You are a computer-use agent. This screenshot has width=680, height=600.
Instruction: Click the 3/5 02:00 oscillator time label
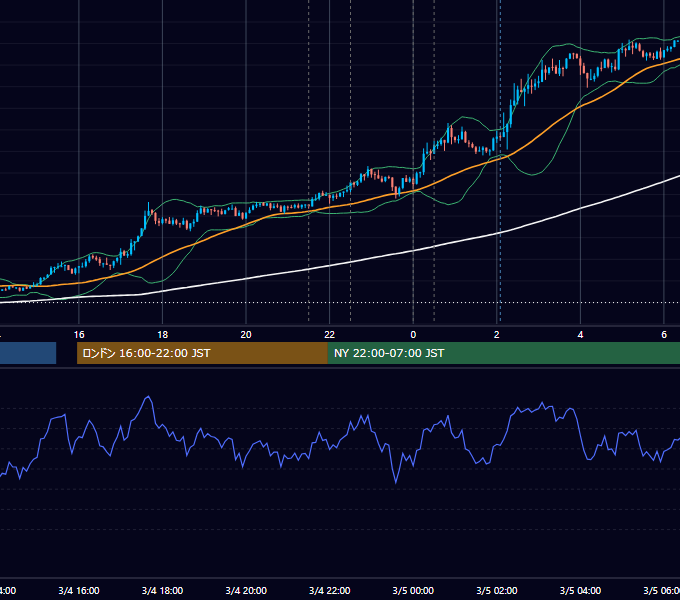pyautogui.click(x=497, y=590)
